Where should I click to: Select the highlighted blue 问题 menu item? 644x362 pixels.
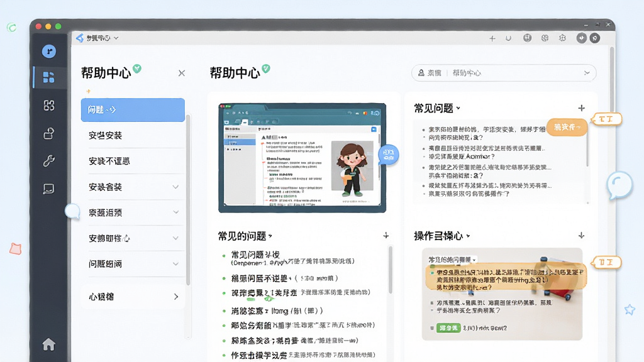[x=133, y=110]
